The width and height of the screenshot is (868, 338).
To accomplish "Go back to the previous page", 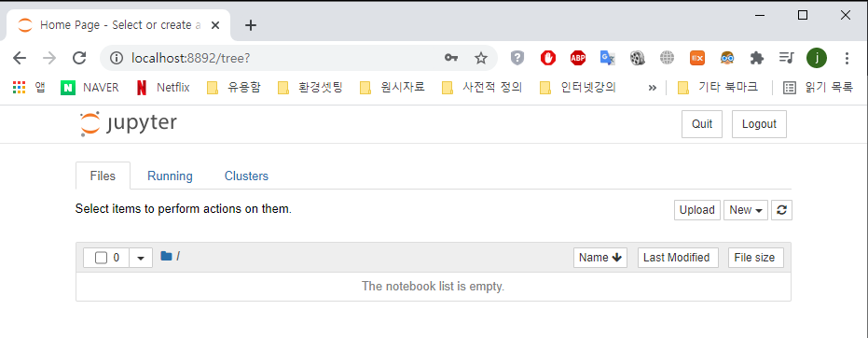I will coord(20,58).
